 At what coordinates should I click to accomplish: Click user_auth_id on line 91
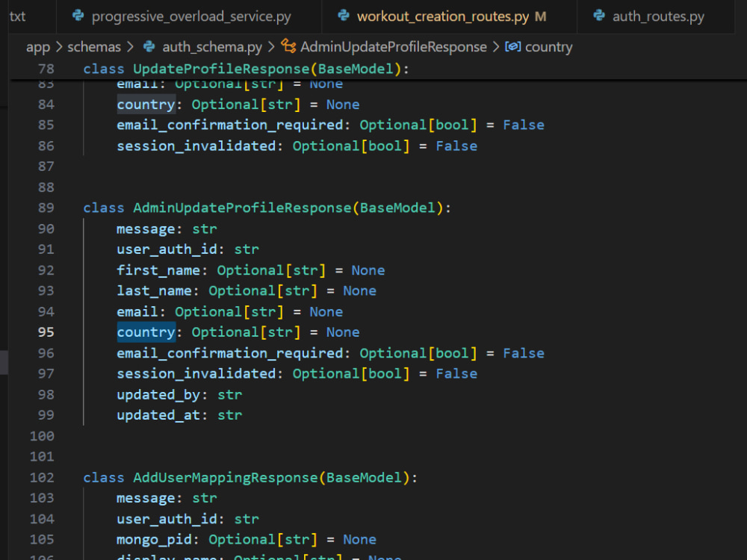[x=167, y=249]
